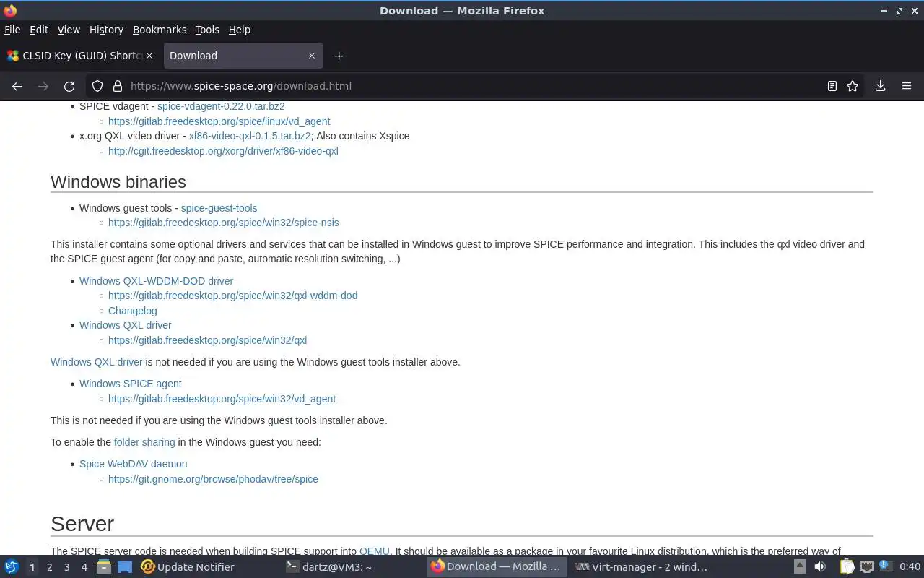924x578 pixels.
Task: Open cgit xf86-video-qxl driver link
Action: 223,151
